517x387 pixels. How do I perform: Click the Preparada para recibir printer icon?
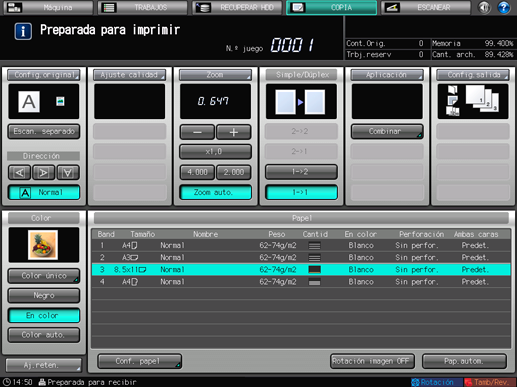42,382
